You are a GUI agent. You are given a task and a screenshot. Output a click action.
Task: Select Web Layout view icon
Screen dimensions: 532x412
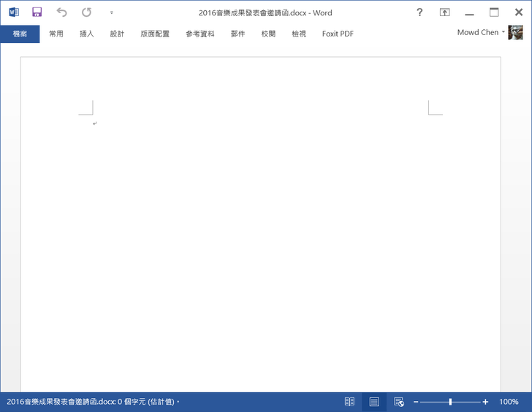tap(399, 402)
